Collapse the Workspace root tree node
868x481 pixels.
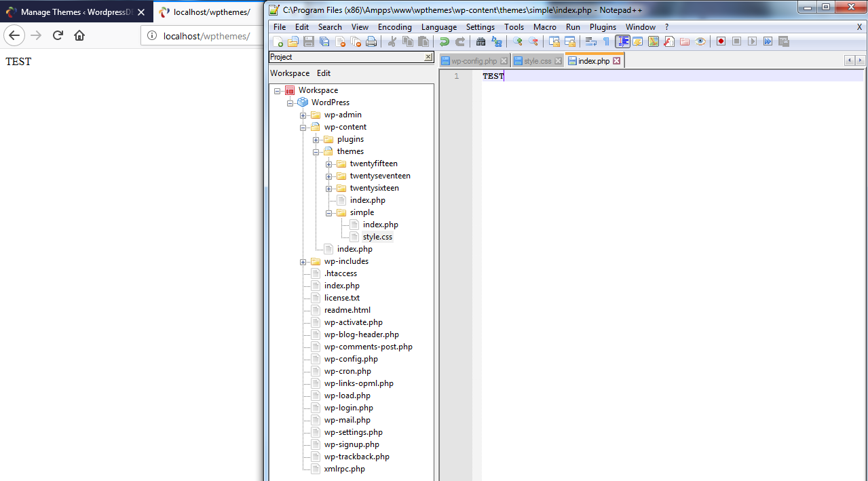(x=277, y=90)
